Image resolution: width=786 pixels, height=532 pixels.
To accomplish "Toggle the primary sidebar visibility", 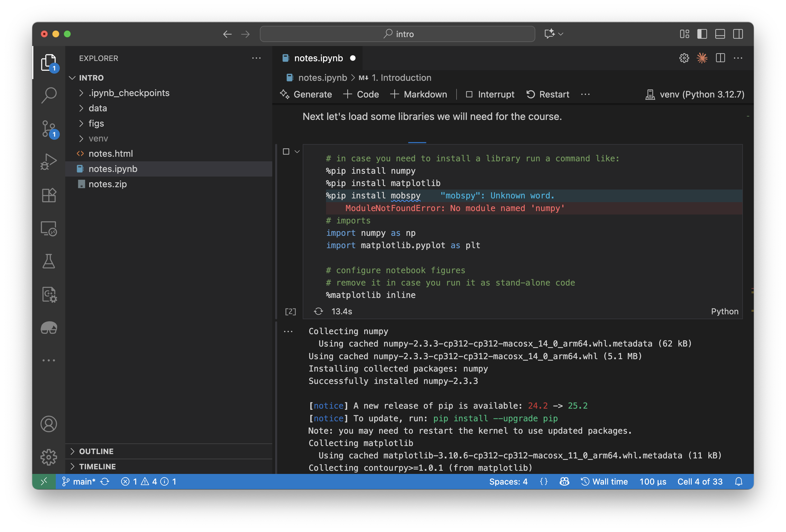I will point(702,34).
